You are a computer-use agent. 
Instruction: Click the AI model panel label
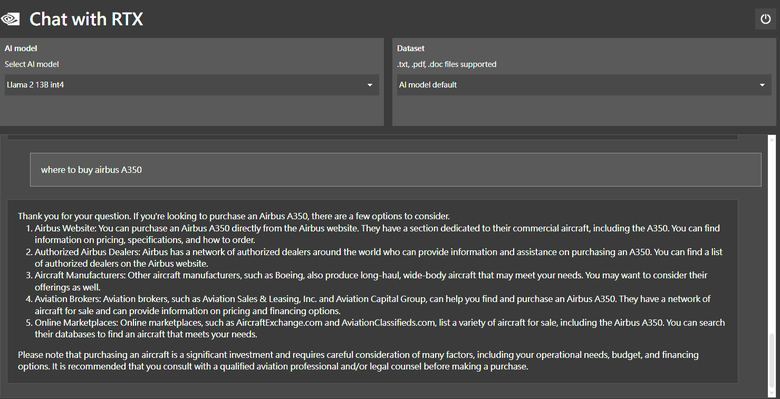click(21, 48)
